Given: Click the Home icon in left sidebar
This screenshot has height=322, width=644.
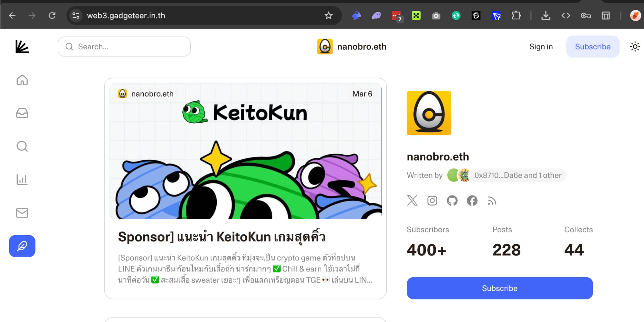Looking at the screenshot, I should click(22, 80).
